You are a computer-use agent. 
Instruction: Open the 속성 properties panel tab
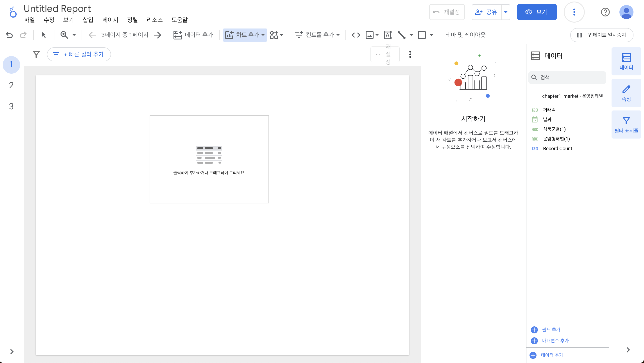[x=626, y=93]
